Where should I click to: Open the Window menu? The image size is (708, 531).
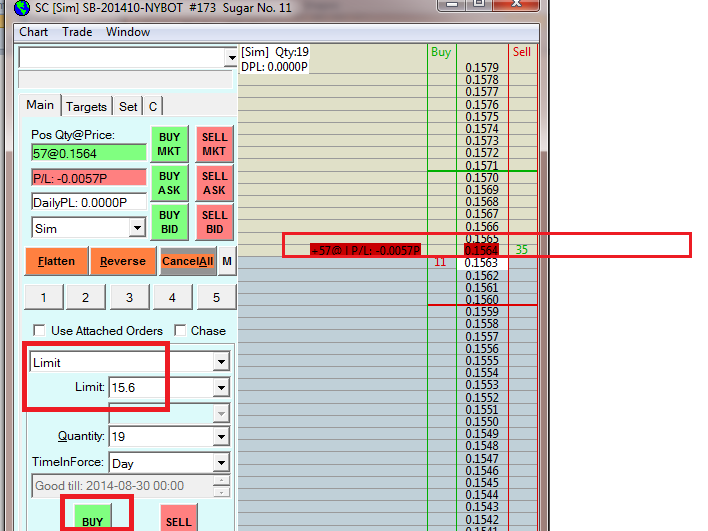click(x=128, y=32)
